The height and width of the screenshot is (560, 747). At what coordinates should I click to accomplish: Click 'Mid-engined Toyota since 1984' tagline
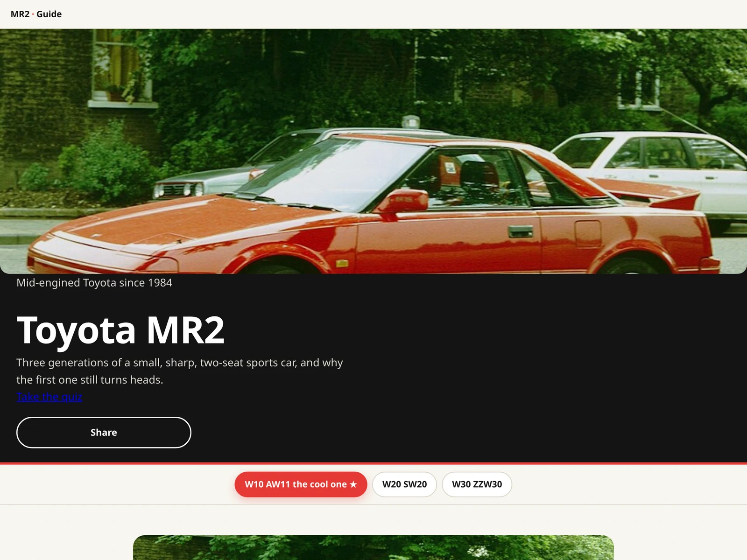click(94, 283)
